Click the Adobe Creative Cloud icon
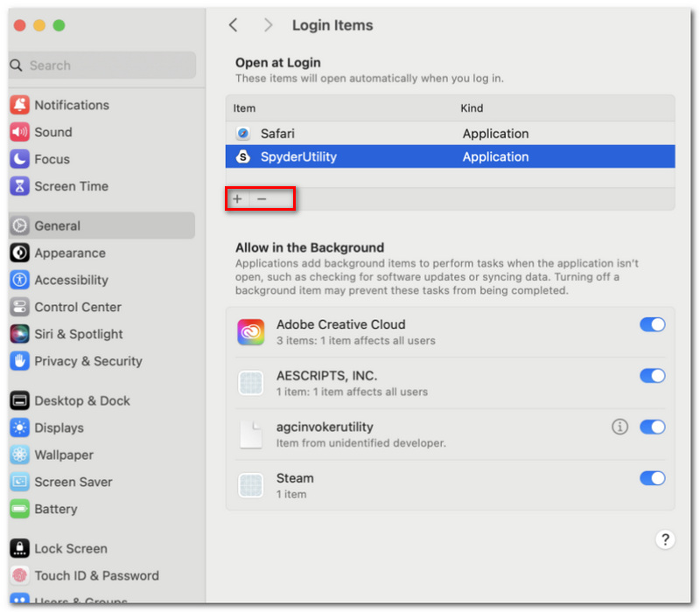 251,332
